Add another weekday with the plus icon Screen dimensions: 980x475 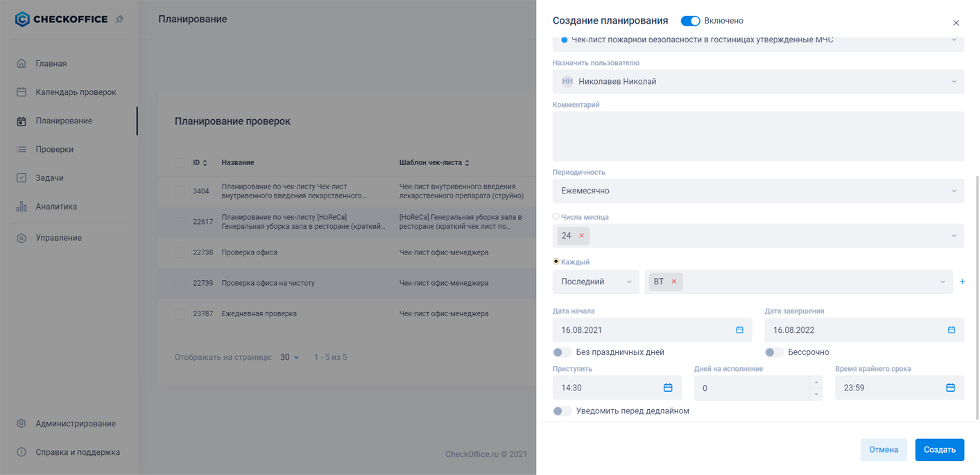tap(962, 282)
